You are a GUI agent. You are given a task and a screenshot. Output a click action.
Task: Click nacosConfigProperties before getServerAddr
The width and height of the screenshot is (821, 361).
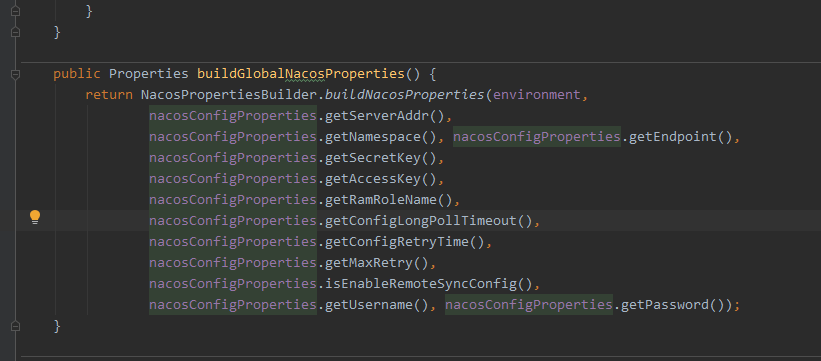(233, 116)
